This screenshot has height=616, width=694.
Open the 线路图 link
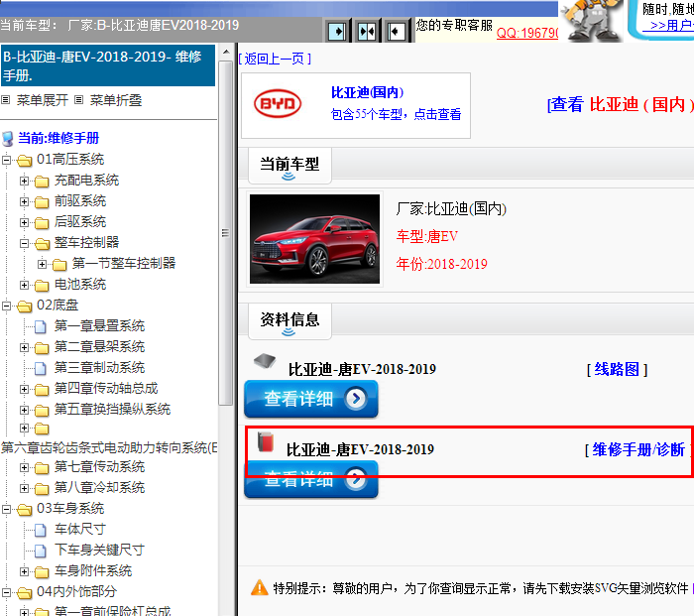click(x=617, y=369)
